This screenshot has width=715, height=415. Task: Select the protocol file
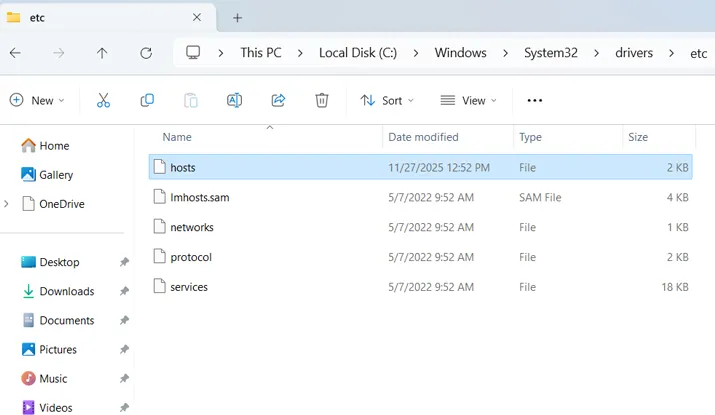[420, 257]
